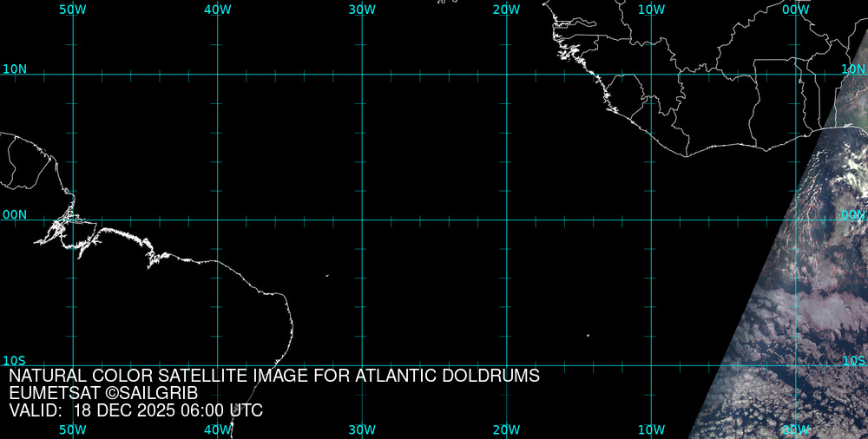The height and width of the screenshot is (439, 868).
Task: Click the 30W longitude label at bottom
Action: (x=362, y=429)
